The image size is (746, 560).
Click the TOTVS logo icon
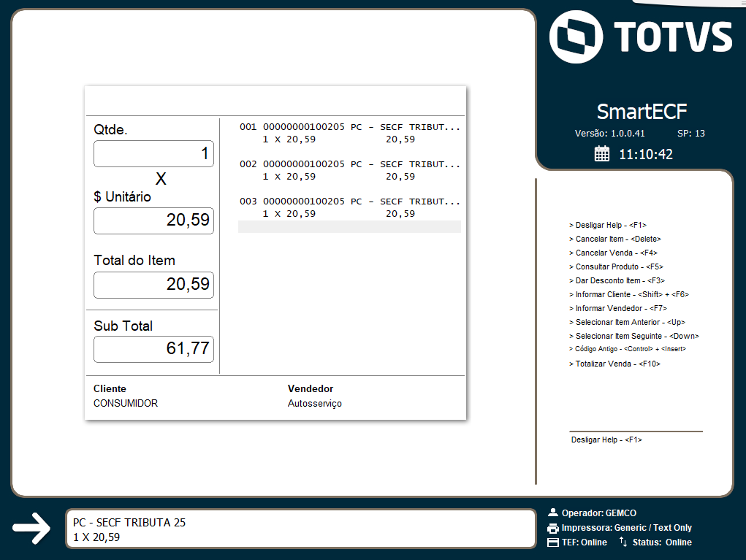576,37
